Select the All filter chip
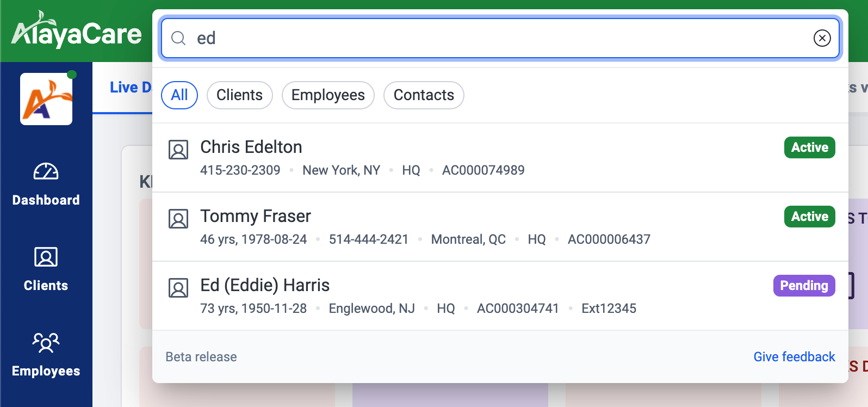868x407 pixels. 179,95
